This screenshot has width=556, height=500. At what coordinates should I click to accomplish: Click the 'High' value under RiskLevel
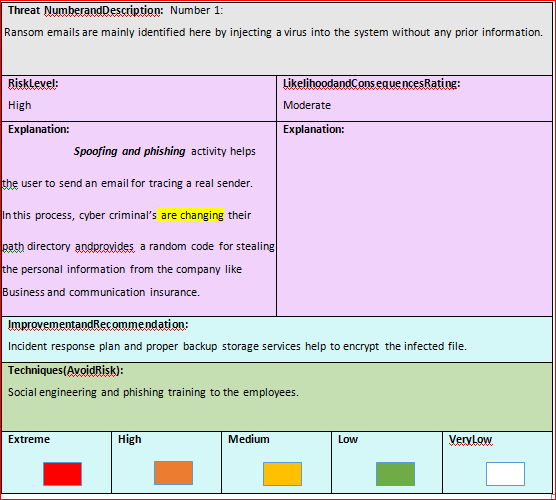pyautogui.click(x=20, y=105)
